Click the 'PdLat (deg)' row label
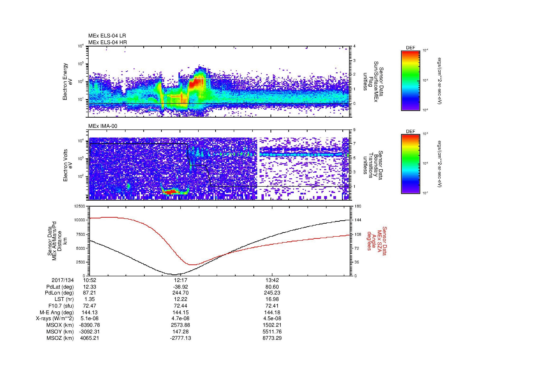 (x=60, y=287)
